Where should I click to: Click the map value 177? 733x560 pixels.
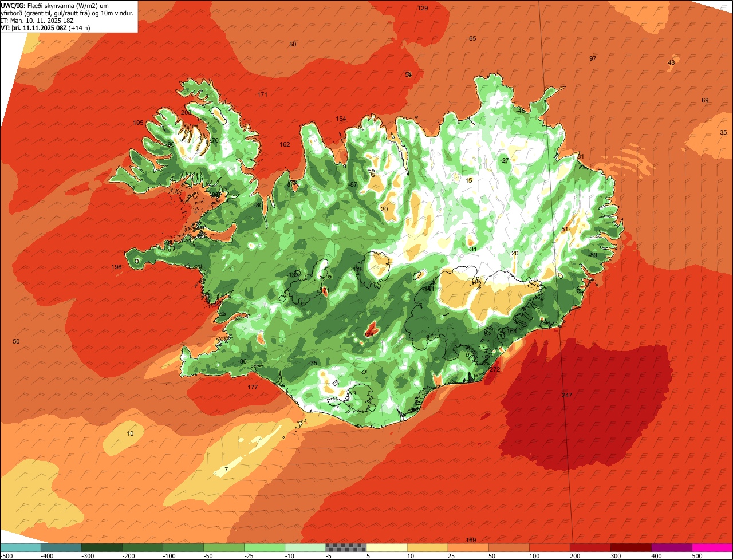click(253, 387)
